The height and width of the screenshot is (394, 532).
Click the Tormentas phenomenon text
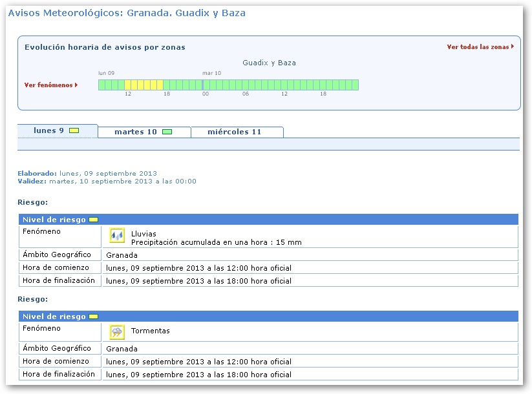tap(150, 331)
